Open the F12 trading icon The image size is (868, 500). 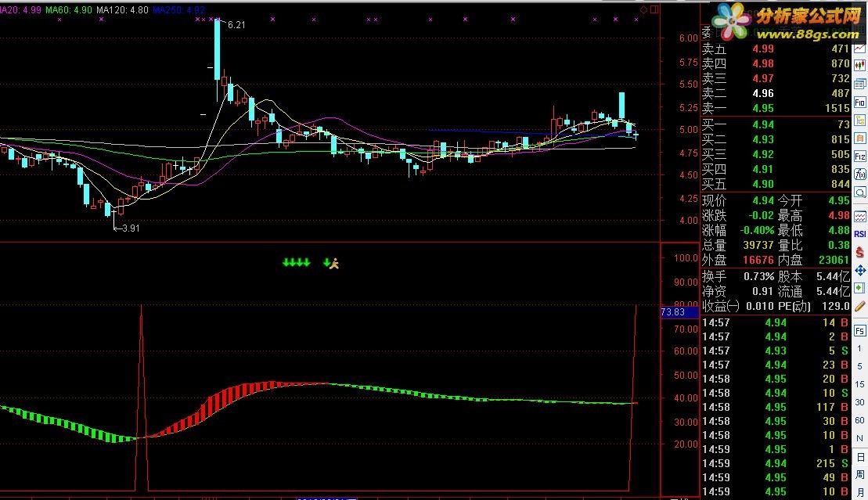[x=859, y=156]
